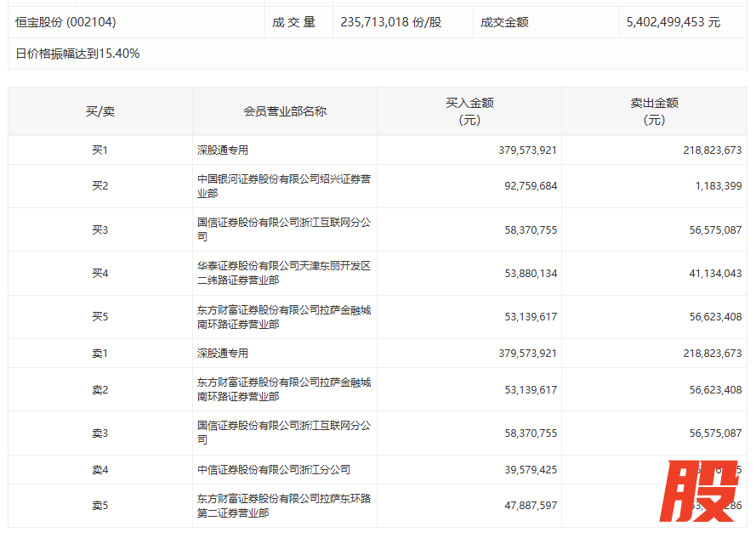The image size is (756, 538).
Task: Sort by the 买/卖 column header
Action: click(100, 111)
